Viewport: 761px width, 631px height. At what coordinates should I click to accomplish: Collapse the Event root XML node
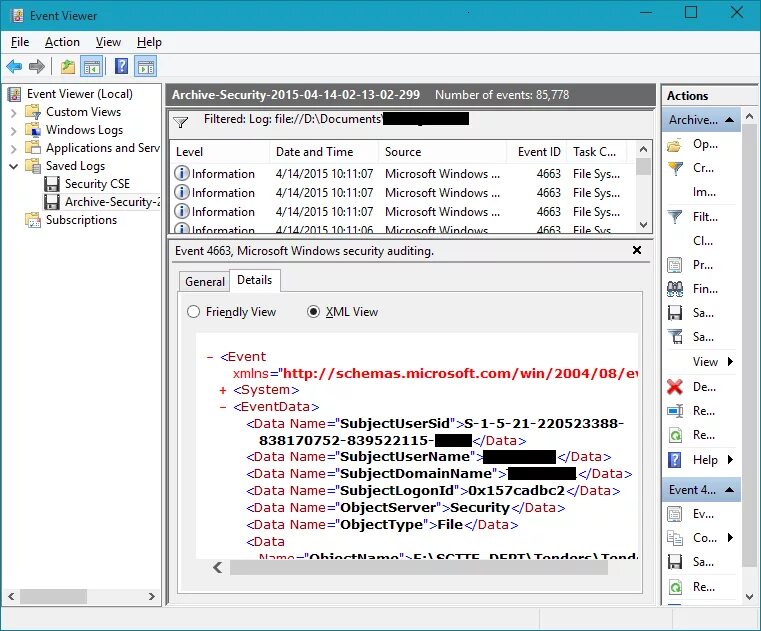(210, 357)
